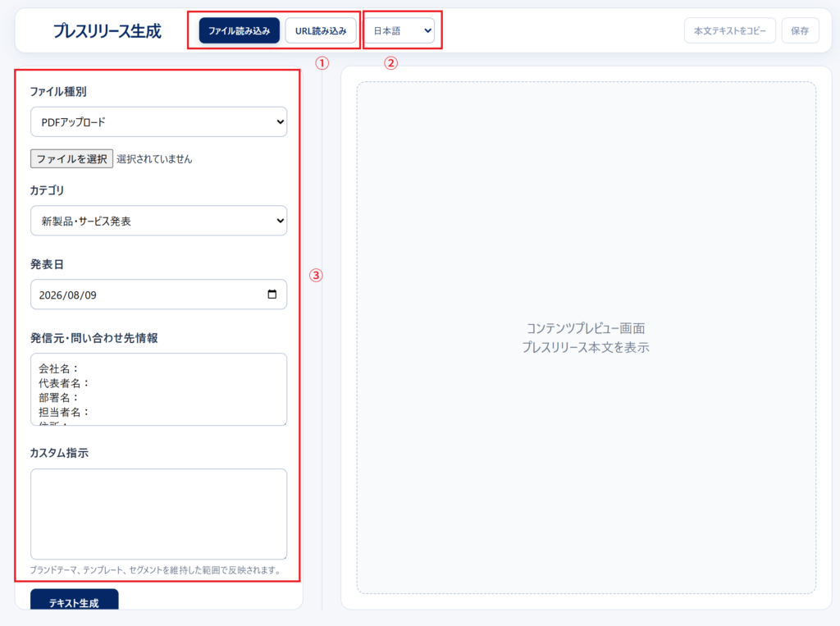Click the 発表日 label
The height and width of the screenshot is (626, 840).
pyautogui.click(x=47, y=264)
